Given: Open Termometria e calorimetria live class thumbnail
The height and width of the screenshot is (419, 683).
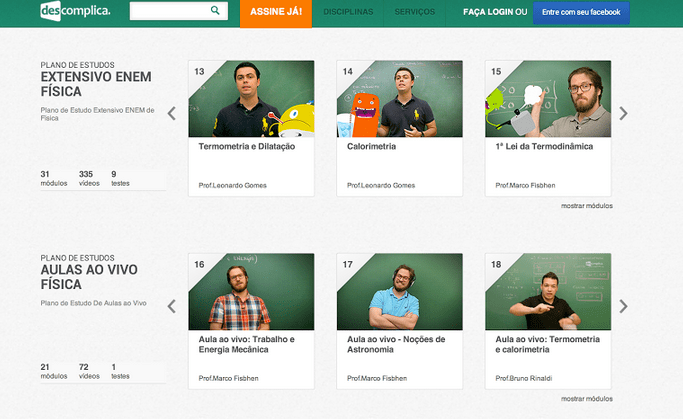Looking at the screenshot, I should (547, 291).
